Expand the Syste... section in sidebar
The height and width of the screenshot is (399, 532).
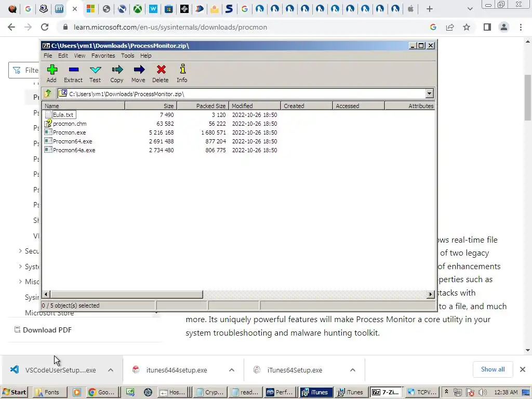click(20, 267)
